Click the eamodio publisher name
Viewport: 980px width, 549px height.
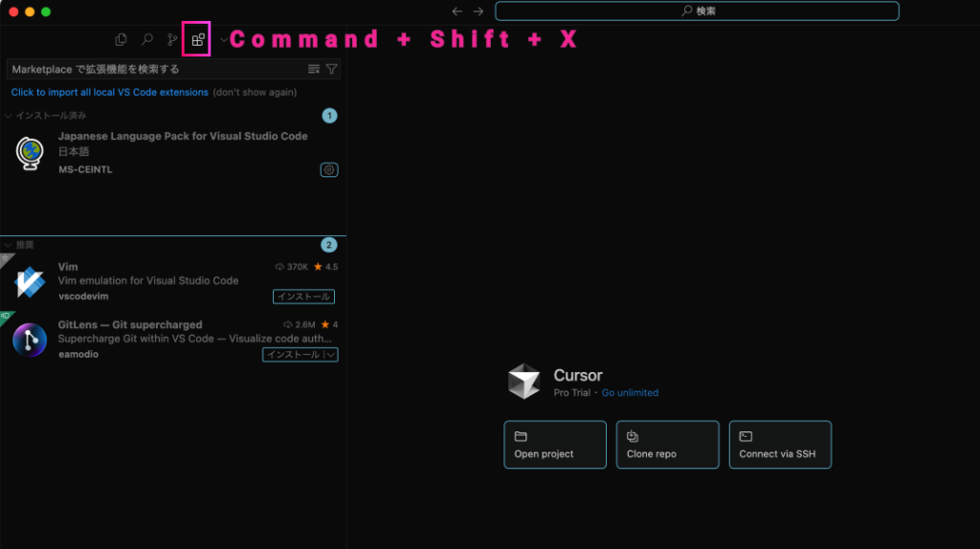pyautogui.click(x=78, y=354)
